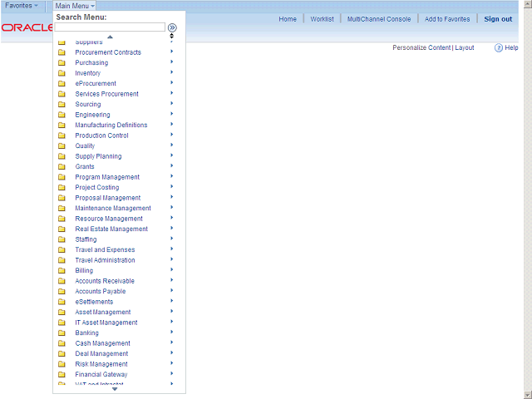Click the search menu go button icon
The height and width of the screenshot is (399, 532).
click(172, 27)
